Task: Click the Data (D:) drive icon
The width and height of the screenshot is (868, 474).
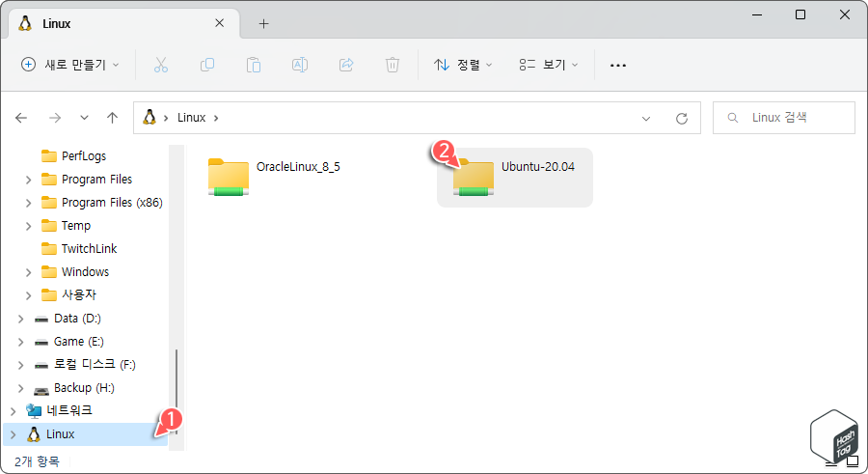Action: point(41,319)
